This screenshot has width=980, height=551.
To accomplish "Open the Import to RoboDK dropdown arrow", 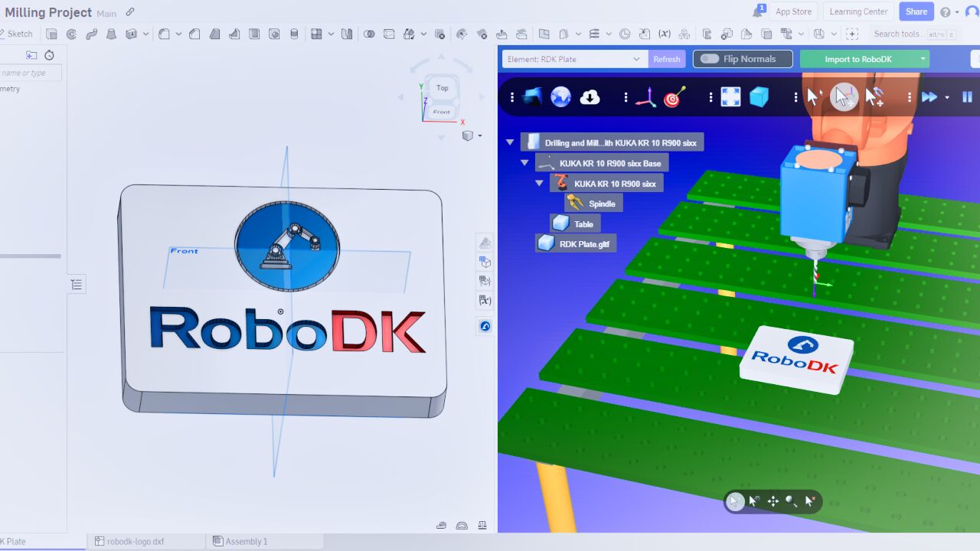I will click(x=923, y=59).
